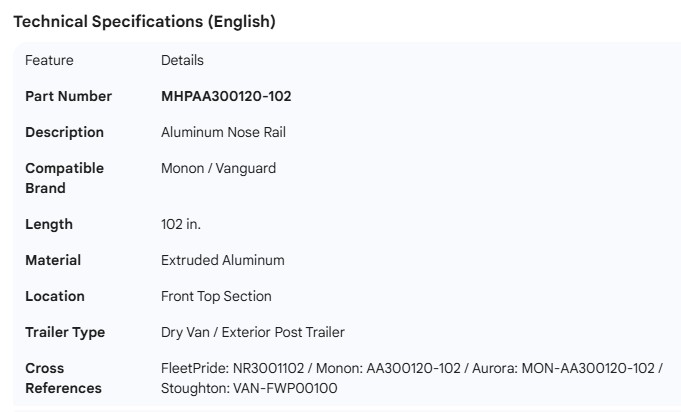Click part number MHPAA300120-102
The height and width of the screenshot is (412, 681).
point(226,96)
